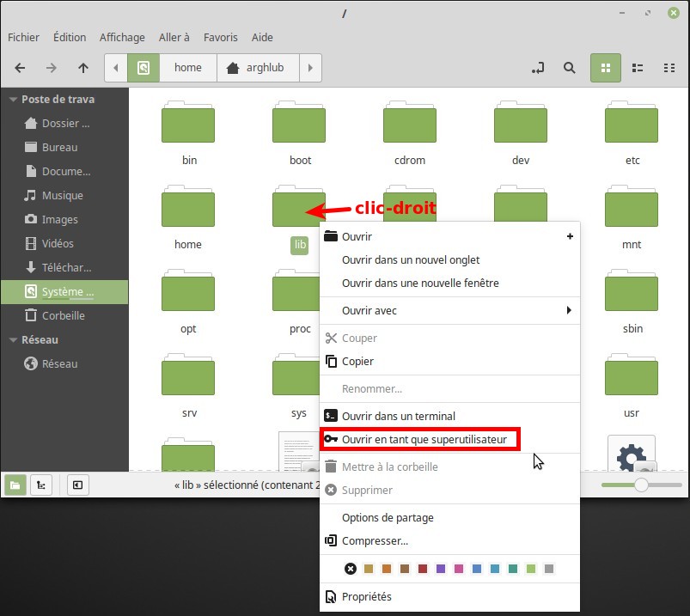Click the search magnifier icon
The width and height of the screenshot is (690, 616).
coord(569,68)
